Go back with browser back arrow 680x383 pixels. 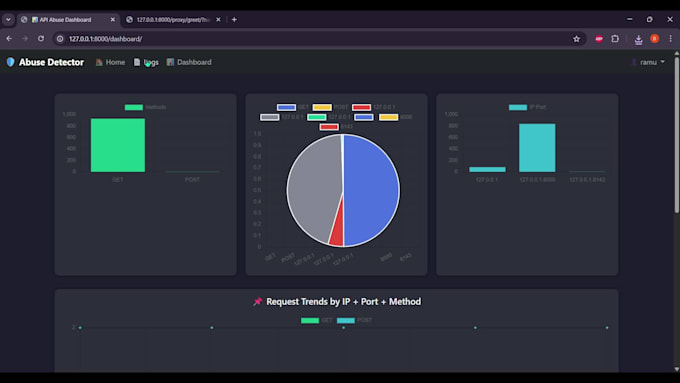[x=9, y=39]
